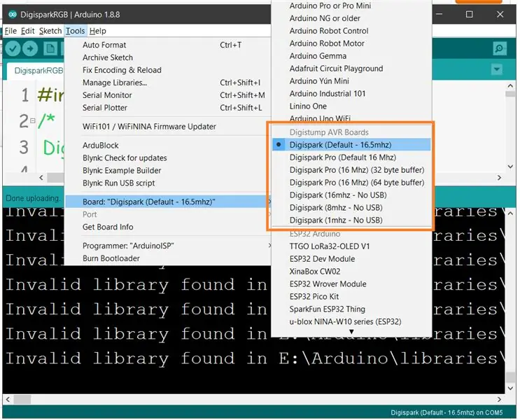Screen dimensions: 520x420
Task: Open Serial Plotter menu entry
Action: click(x=168, y=108)
